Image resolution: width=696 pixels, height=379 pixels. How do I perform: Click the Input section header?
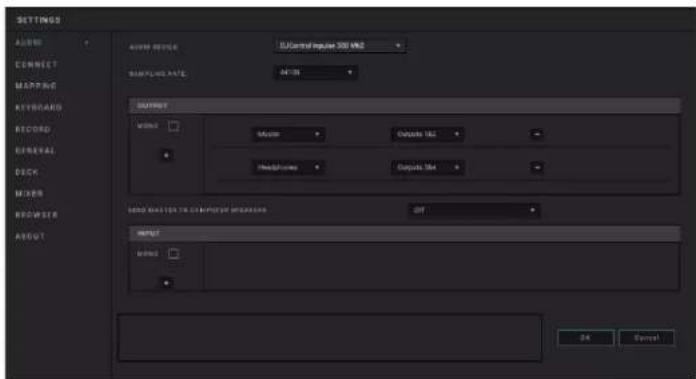click(x=404, y=233)
